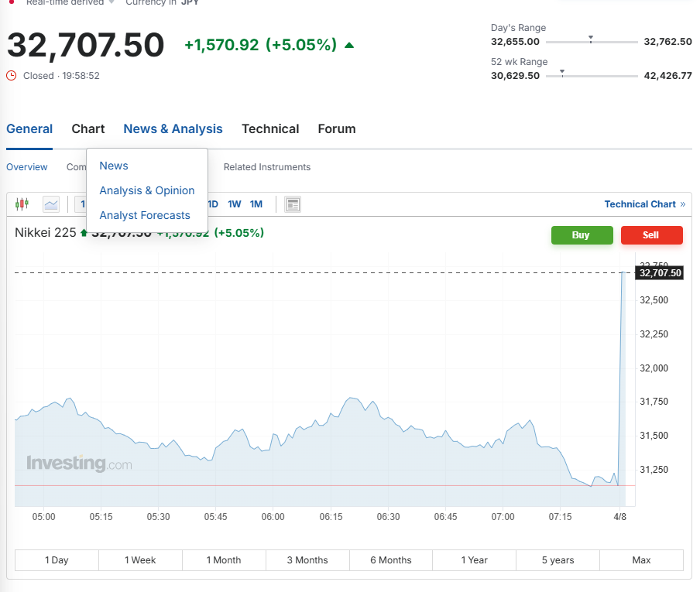Viewport: 700px width, 592px height.
Task: Click the 52 wk Range slider marker
Action: [x=562, y=74]
